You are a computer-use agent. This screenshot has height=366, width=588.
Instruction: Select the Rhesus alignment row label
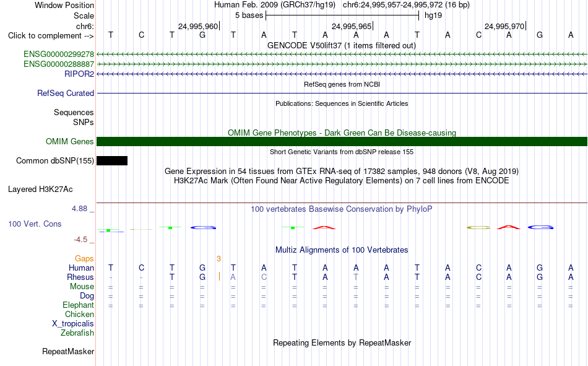click(x=80, y=277)
